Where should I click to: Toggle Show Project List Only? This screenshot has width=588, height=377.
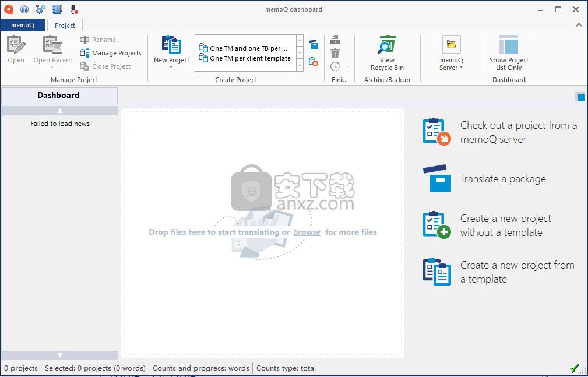(x=509, y=53)
